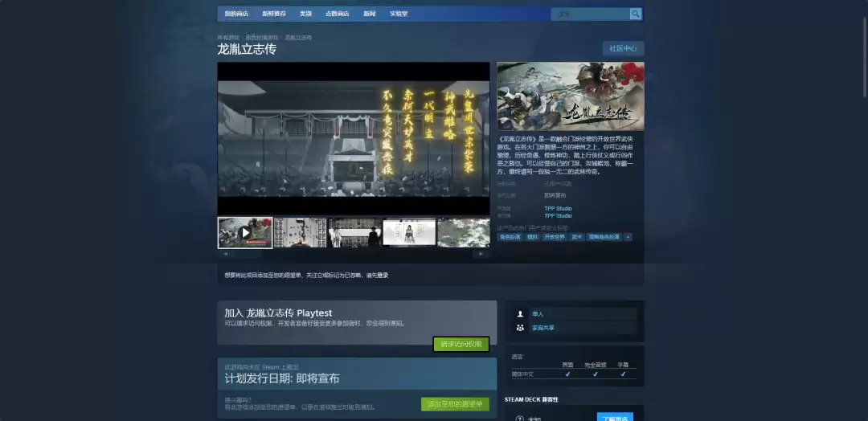
Task: Click the 策略角色扮演 tag
Action: (x=604, y=237)
